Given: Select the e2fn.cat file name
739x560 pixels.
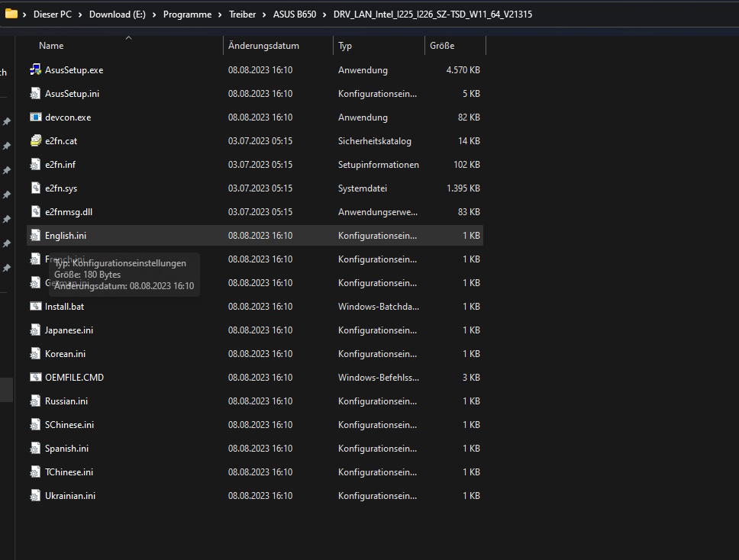Looking at the screenshot, I should (61, 141).
